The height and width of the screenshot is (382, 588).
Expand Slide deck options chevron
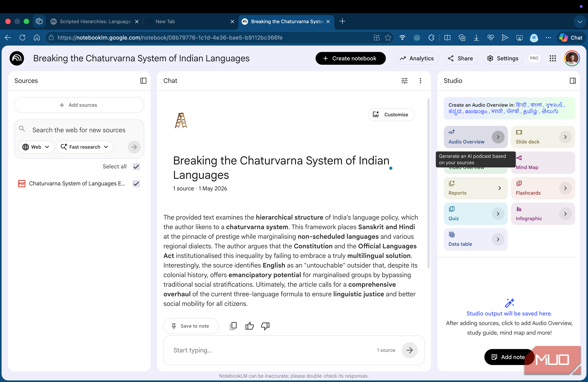point(565,137)
